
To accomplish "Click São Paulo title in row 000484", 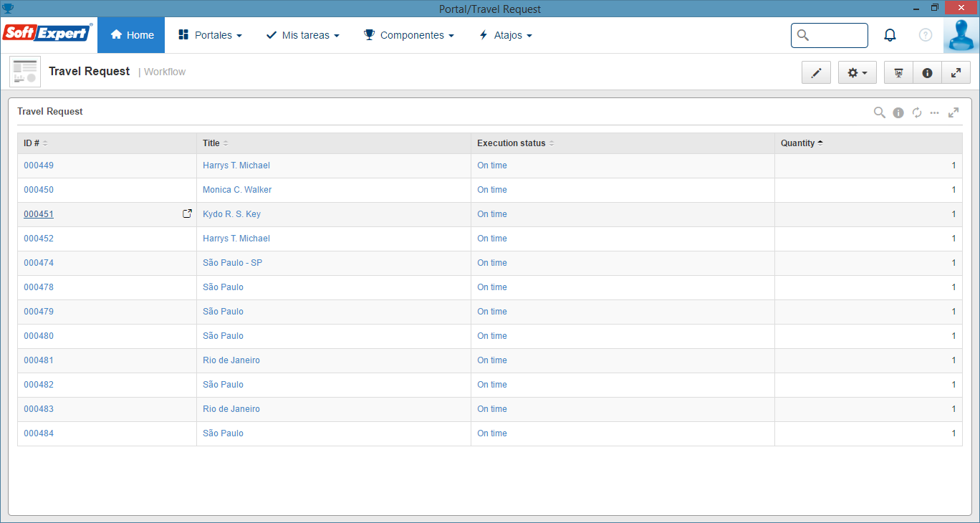I will [223, 433].
